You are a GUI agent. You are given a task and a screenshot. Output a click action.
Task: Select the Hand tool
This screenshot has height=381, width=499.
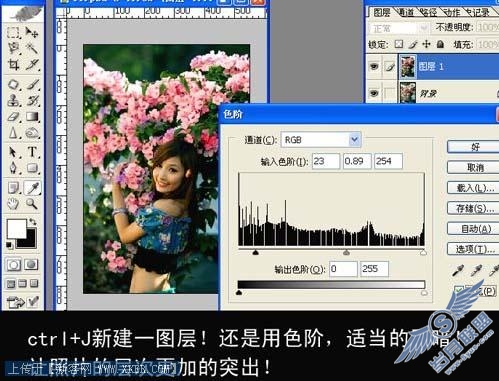click(13, 203)
